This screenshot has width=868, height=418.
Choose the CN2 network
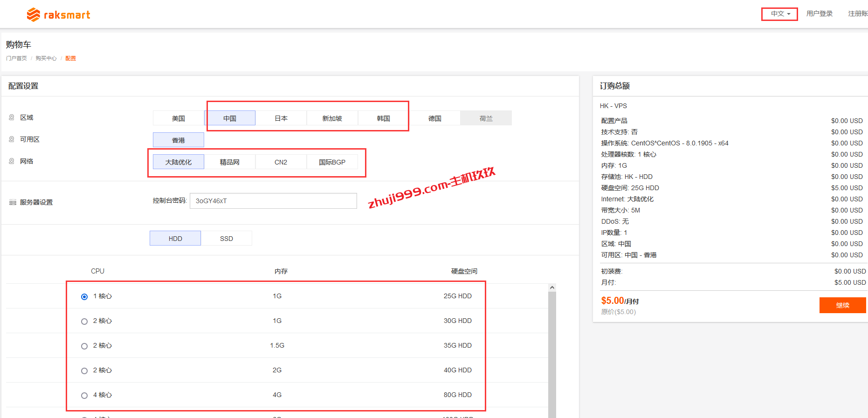281,162
